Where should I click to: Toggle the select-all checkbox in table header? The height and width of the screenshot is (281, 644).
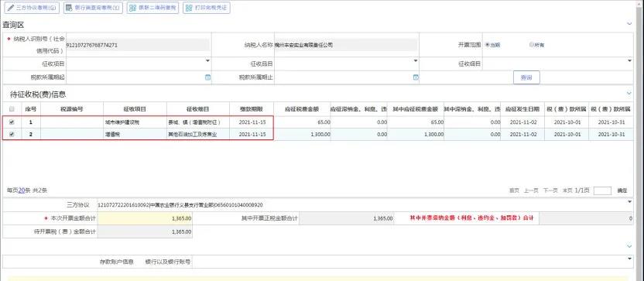tap(12, 109)
